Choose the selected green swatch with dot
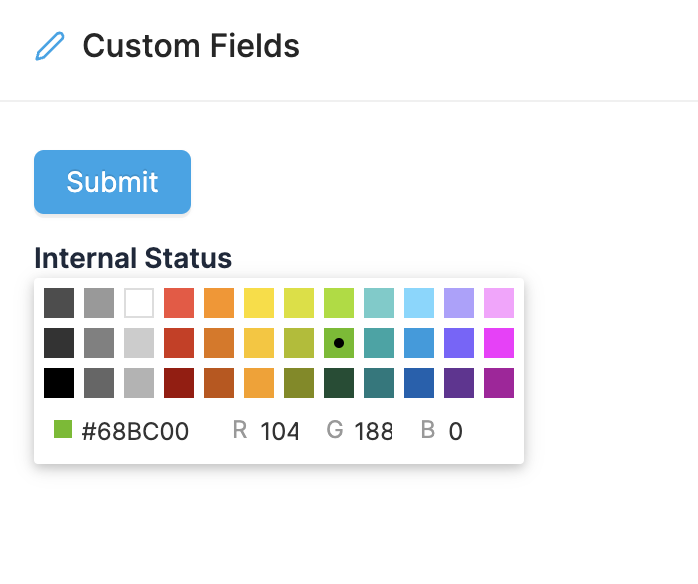Image resolution: width=698 pixels, height=584 pixels. click(339, 343)
